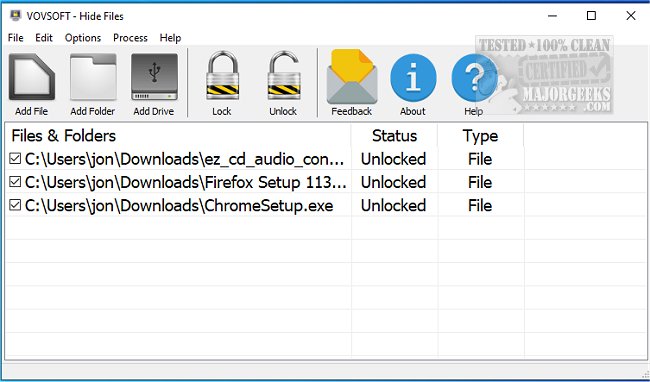Image resolution: width=650 pixels, height=382 pixels.
Task: Uncheck the ChromeSetup.exe checkbox
Action: 15,205
